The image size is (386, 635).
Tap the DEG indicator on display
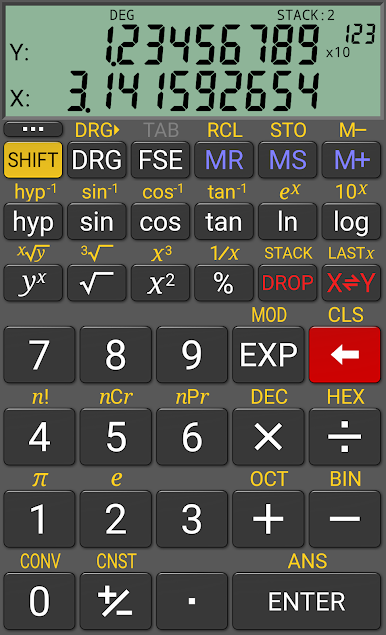tap(122, 15)
